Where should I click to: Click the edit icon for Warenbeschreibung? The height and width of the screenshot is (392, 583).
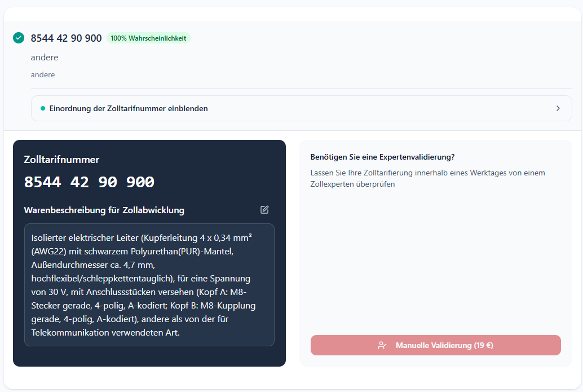pyautogui.click(x=264, y=210)
